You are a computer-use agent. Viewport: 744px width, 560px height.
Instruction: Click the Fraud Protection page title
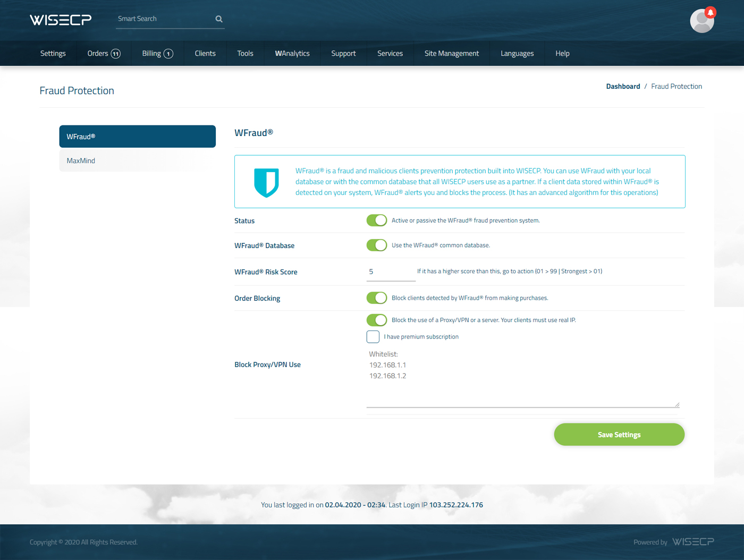tap(77, 91)
